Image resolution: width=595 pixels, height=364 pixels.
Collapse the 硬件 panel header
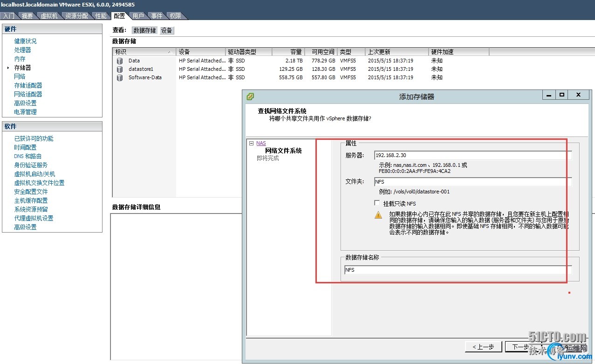tap(52, 29)
